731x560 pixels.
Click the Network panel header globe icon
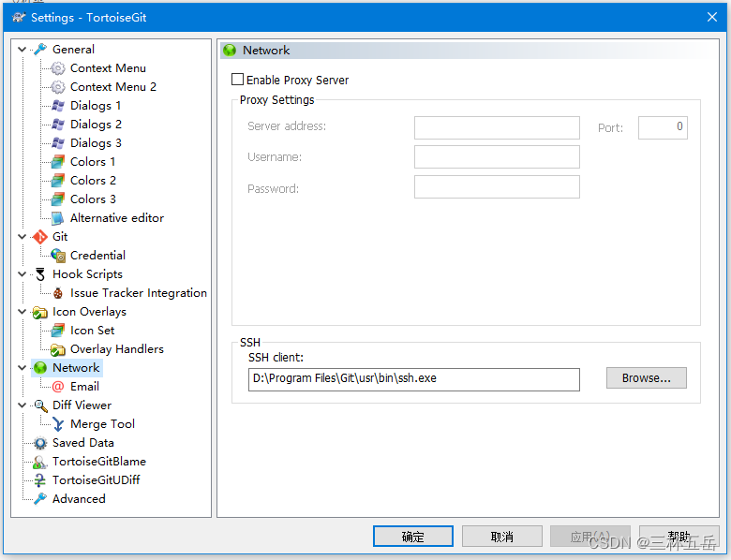230,51
